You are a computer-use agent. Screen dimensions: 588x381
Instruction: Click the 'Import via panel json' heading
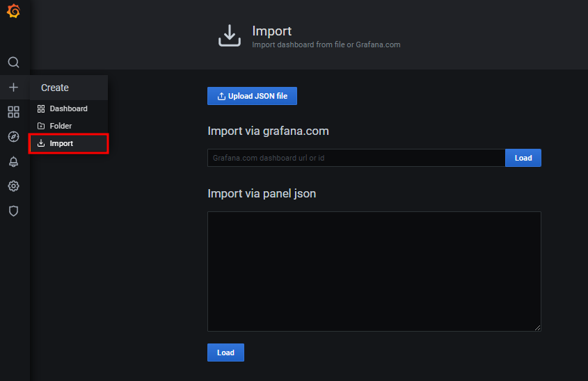point(262,194)
